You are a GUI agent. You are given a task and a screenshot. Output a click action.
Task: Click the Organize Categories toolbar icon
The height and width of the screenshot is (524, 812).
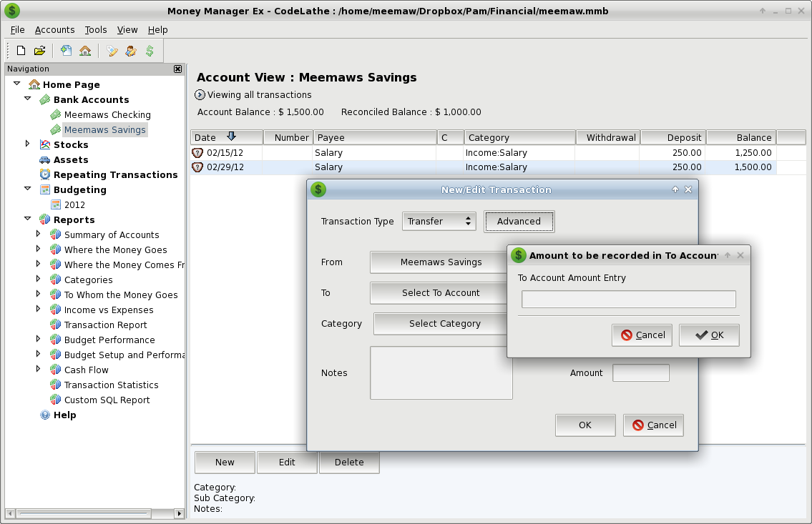112,51
